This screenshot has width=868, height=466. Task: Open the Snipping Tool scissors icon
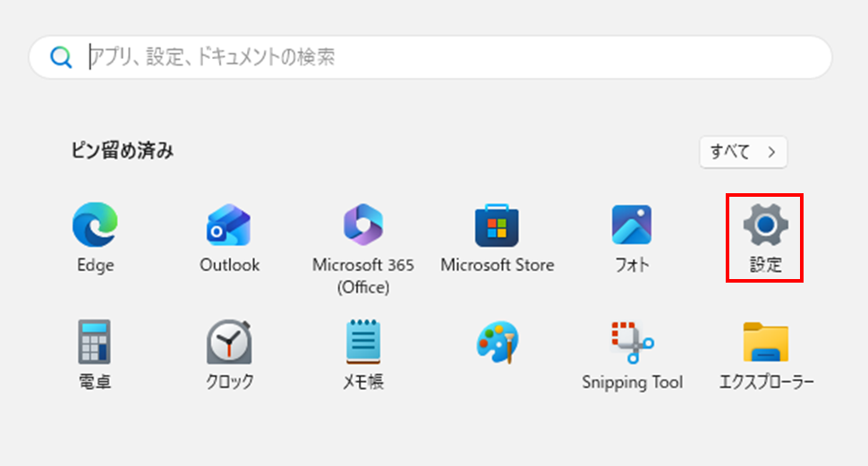point(632,343)
